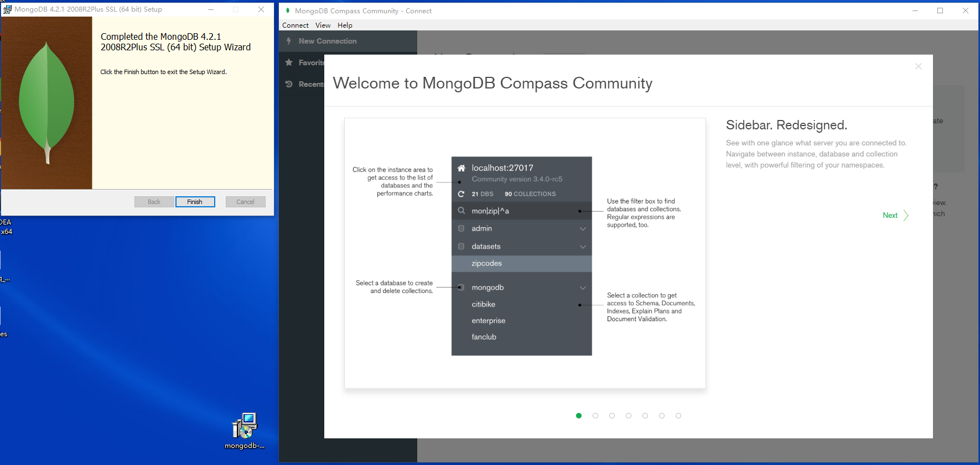Screen dimensions: 980x465
Task: Click the search magnifier icon in filter box
Action: point(461,211)
